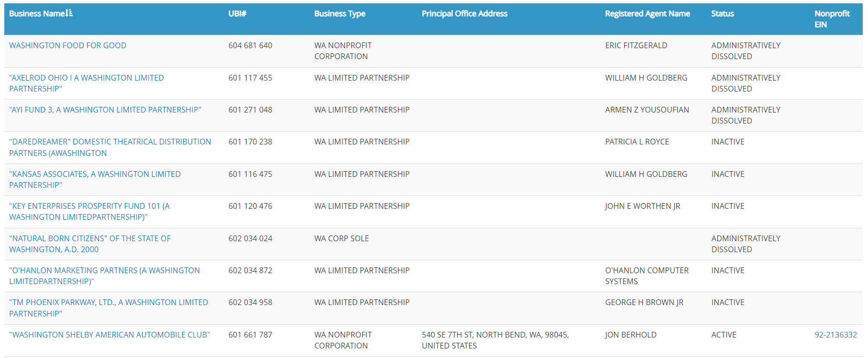This screenshot has width=868, height=358.
Task: Click the Status column header
Action: pos(722,13)
